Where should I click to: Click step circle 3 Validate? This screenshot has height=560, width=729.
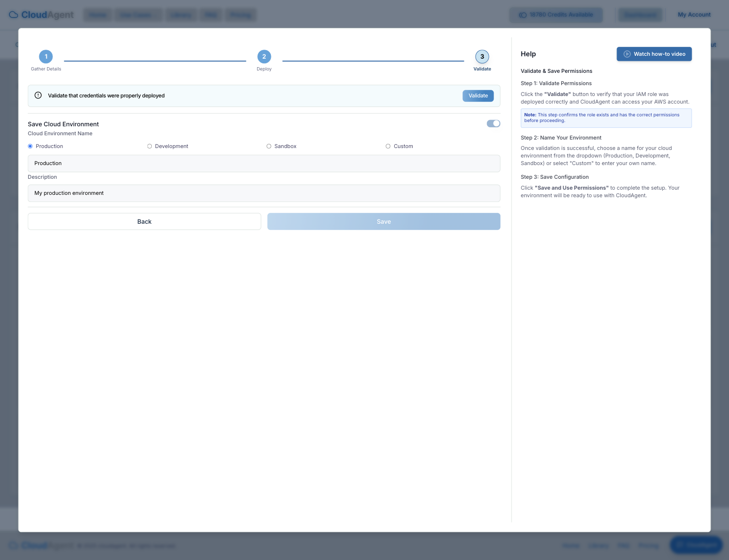[482, 56]
